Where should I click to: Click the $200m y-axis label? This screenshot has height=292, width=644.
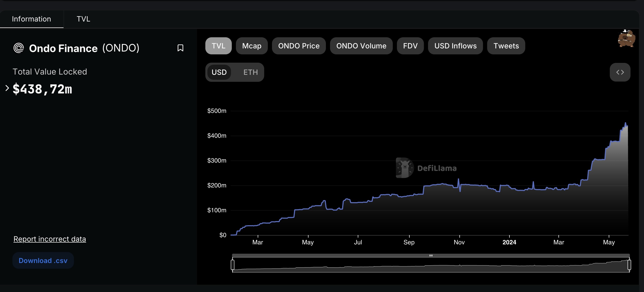click(x=217, y=185)
